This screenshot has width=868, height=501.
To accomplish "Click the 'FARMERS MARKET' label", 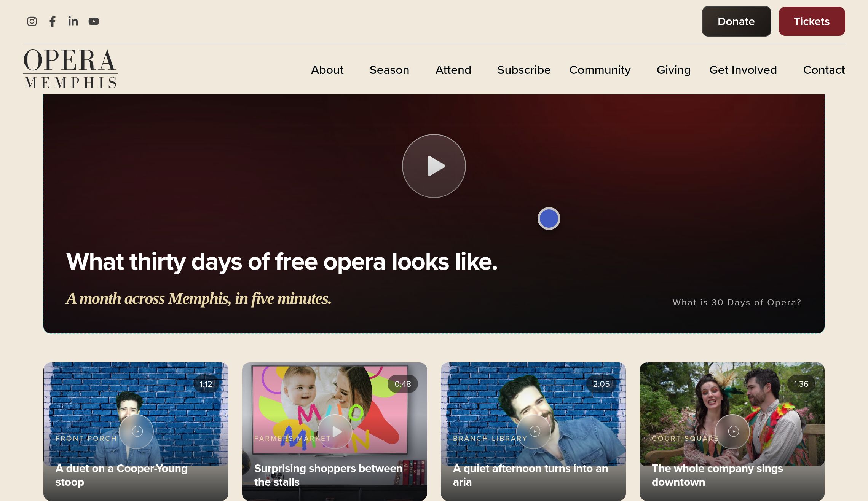I will point(292,439).
